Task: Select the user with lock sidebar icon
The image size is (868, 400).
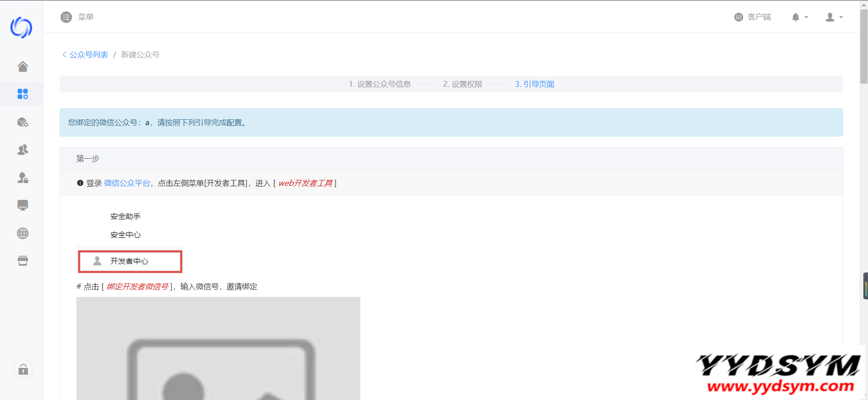Action: [x=23, y=178]
